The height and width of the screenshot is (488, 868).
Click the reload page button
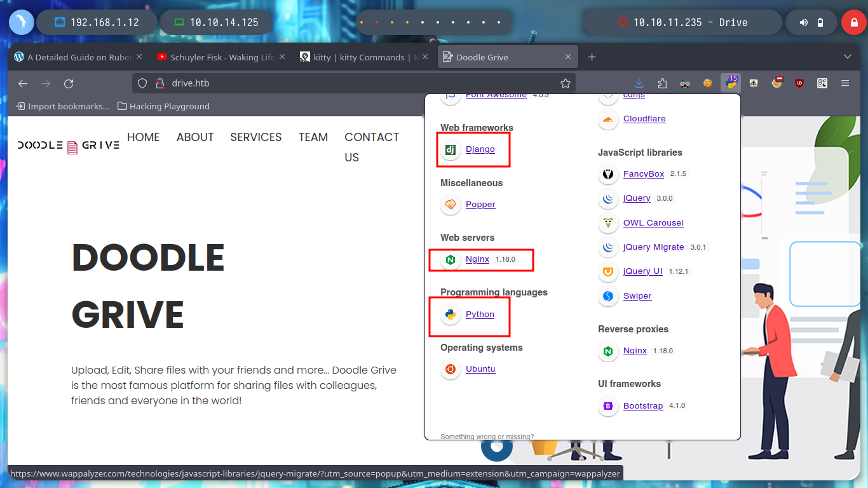(69, 83)
